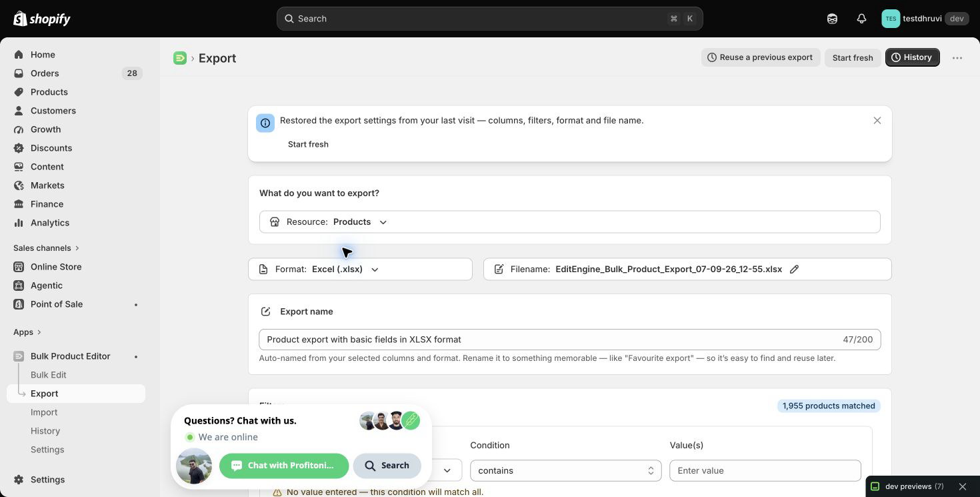Click the Shopify logo
This screenshot has width=980, height=497.
(42, 19)
